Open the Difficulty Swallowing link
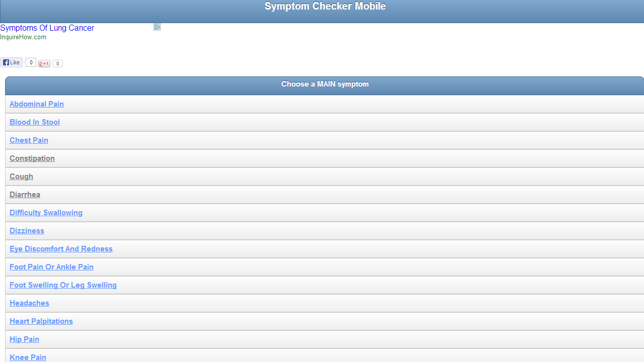The image size is (644, 362). click(x=46, y=213)
